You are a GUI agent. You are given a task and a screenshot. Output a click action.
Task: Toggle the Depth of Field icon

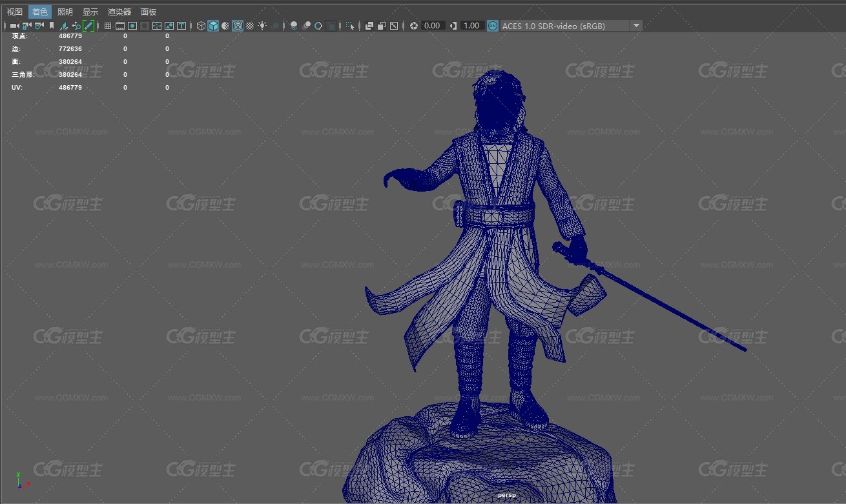tap(331, 26)
